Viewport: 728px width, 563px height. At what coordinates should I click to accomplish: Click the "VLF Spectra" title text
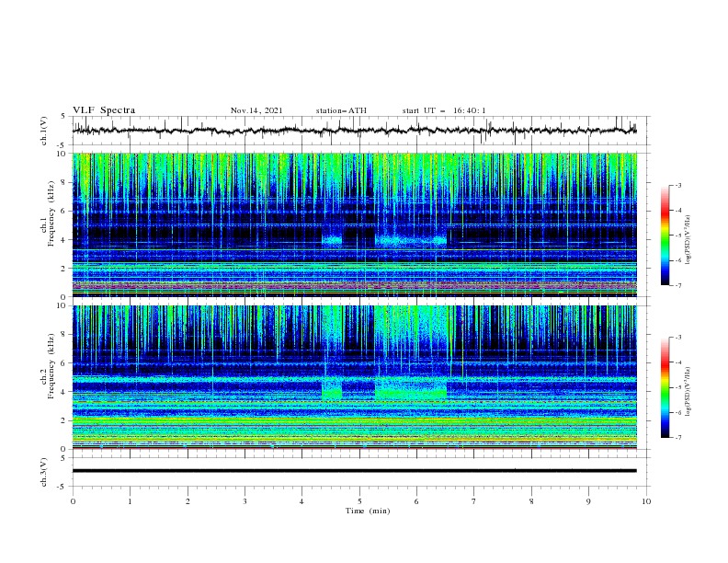(104, 110)
